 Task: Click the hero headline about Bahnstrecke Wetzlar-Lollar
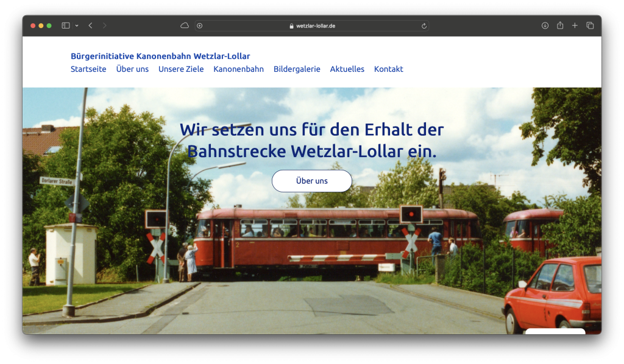tap(311, 140)
